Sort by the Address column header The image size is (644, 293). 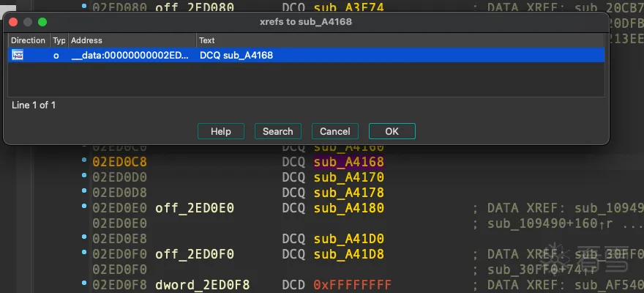point(132,40)
